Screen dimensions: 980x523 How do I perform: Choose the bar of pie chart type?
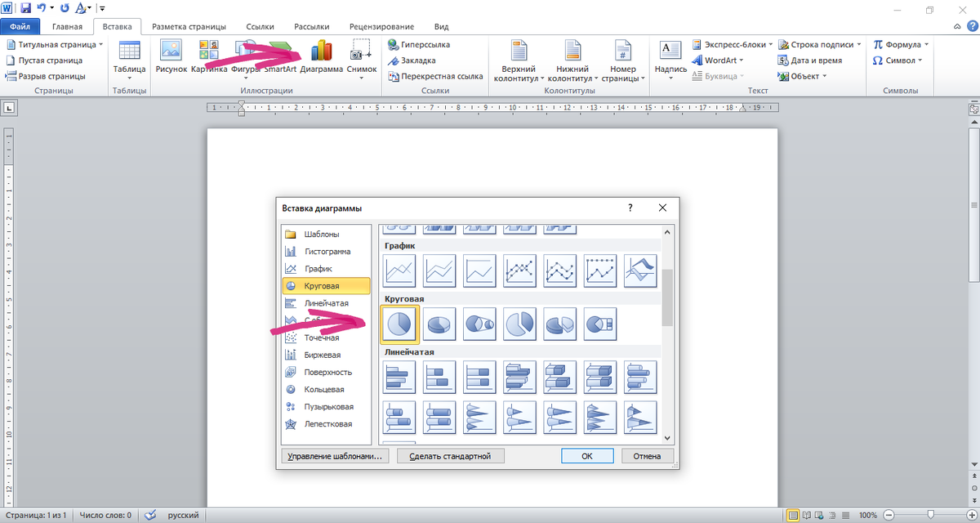click(x=599, y=324)
